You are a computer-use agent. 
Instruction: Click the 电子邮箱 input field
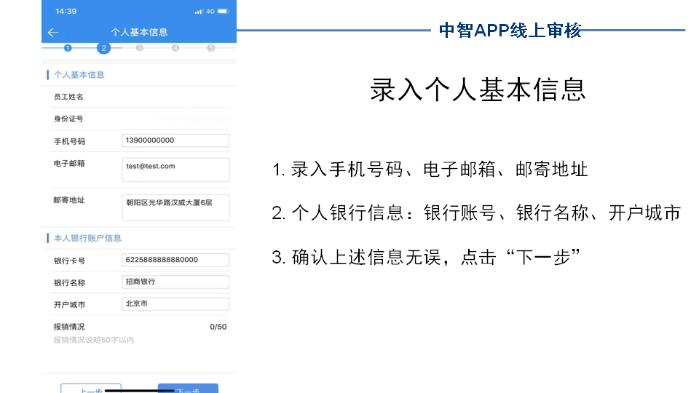[x=175, y=170]
